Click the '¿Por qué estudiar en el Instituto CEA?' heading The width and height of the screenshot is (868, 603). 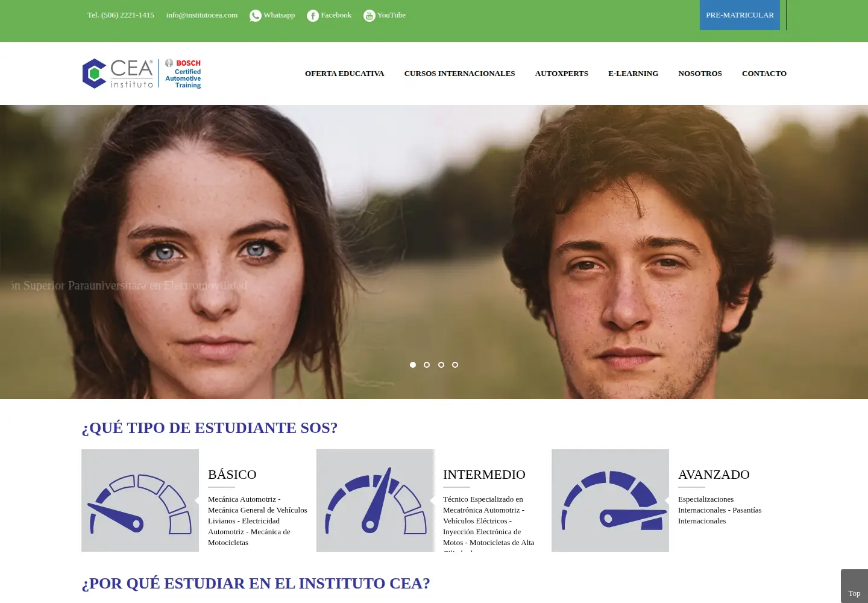pyautogui.click(x=256, y=583)
